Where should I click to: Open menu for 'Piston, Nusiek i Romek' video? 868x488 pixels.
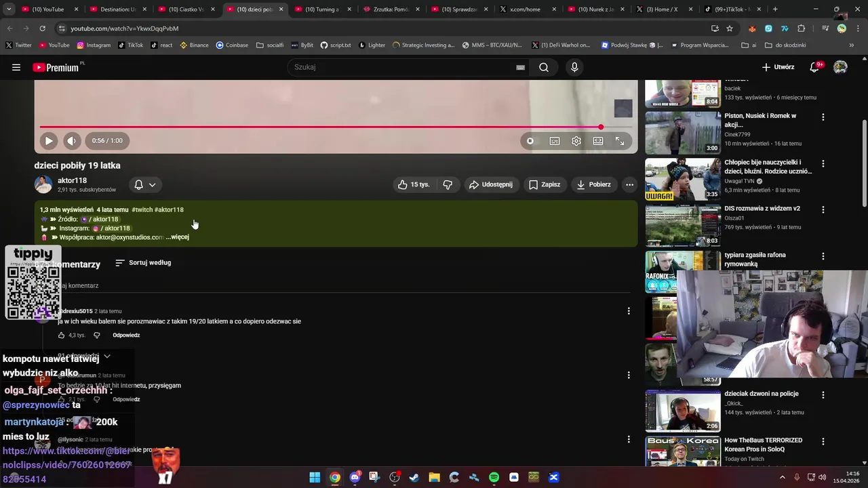click(823, 117)
